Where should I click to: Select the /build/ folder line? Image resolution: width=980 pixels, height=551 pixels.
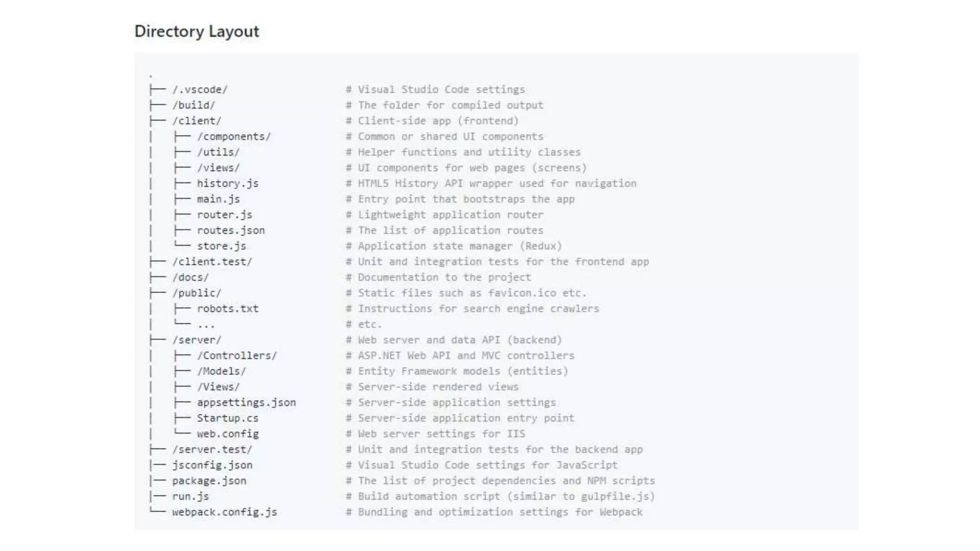coord(193,105)
